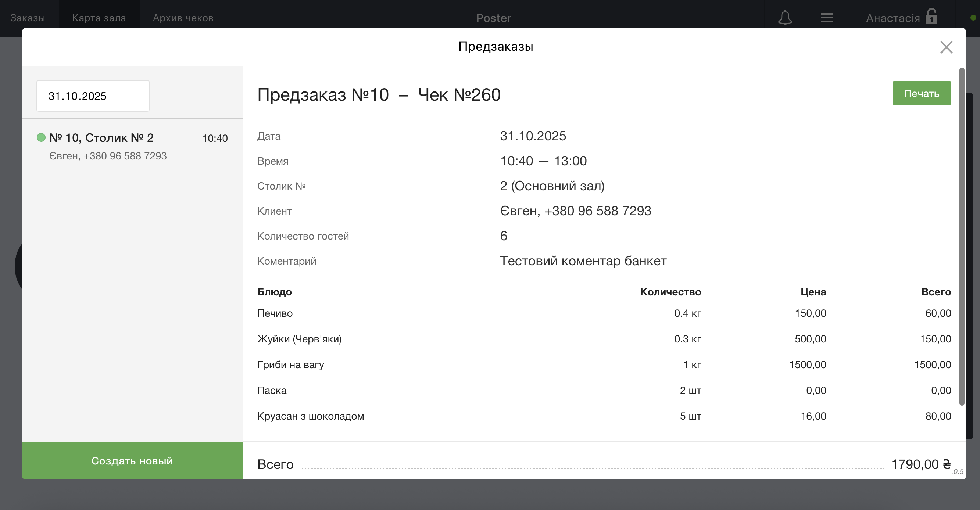Click the vertical scrollbar in preorder details
The height and width of the screenshot is (510, 980).
[962, 236]
